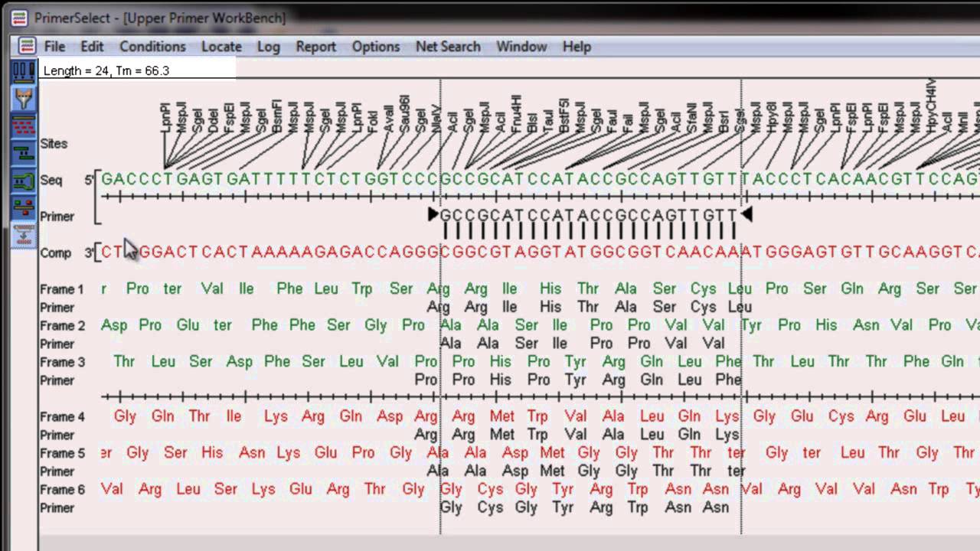
Task: Click the Frame 2 label
Action: [x=62, y=325]
